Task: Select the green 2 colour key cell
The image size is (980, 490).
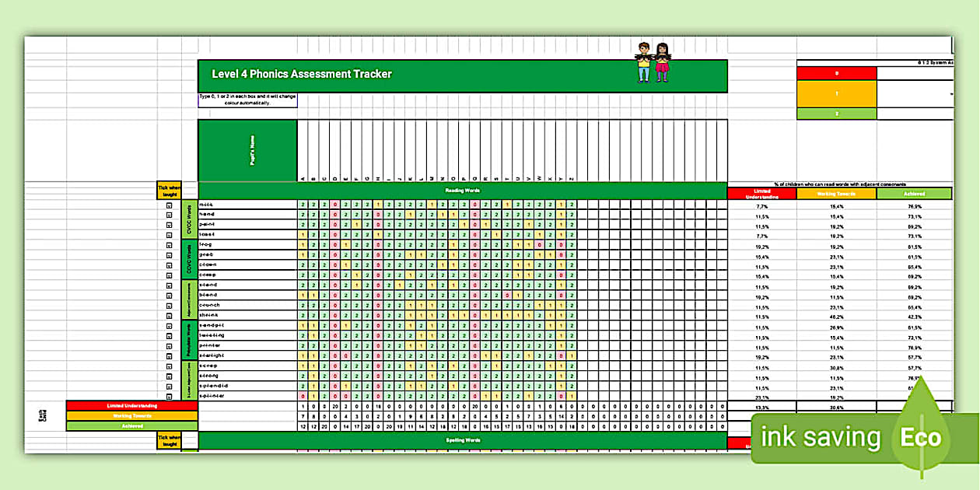Action: (836, 114)
